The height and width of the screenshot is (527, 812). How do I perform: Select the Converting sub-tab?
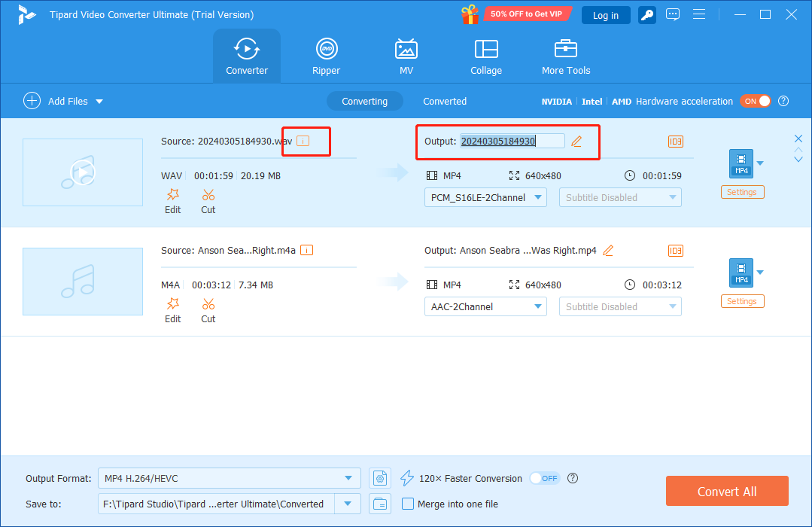point(364,101)
